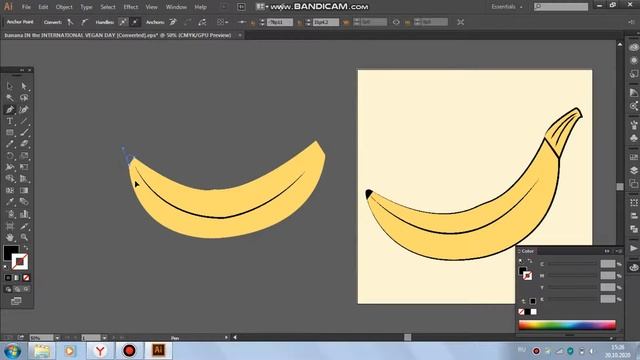Select the Free Transform tool
The image size is (640, 360).
coord(24,167)
